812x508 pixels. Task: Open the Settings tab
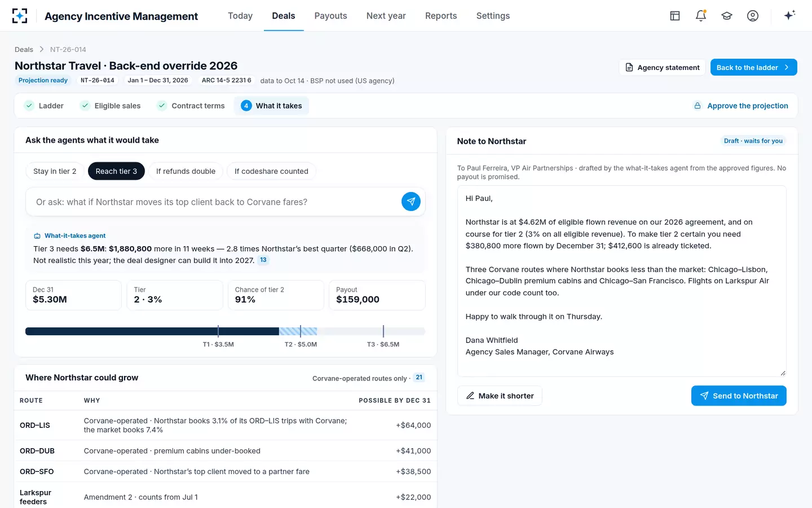[x=493, y=16]
